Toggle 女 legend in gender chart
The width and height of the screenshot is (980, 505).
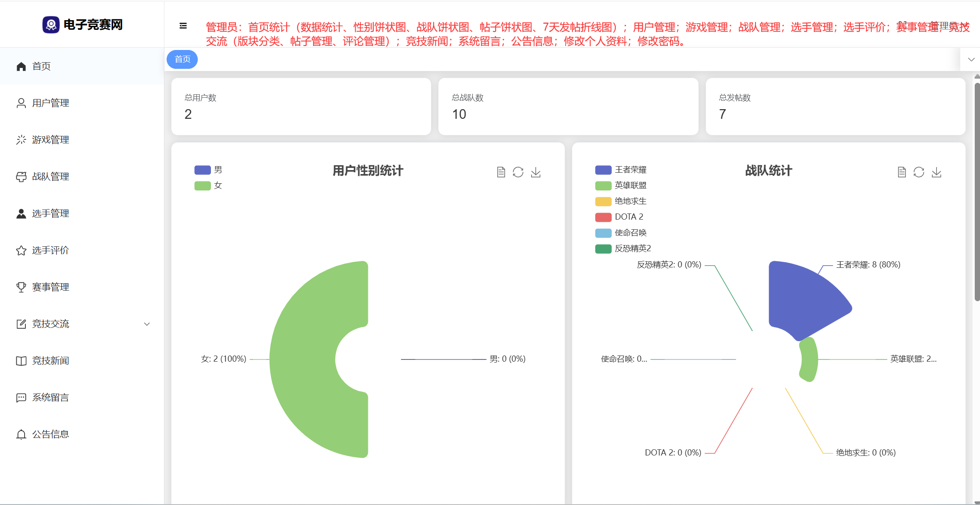click(203, 186)
